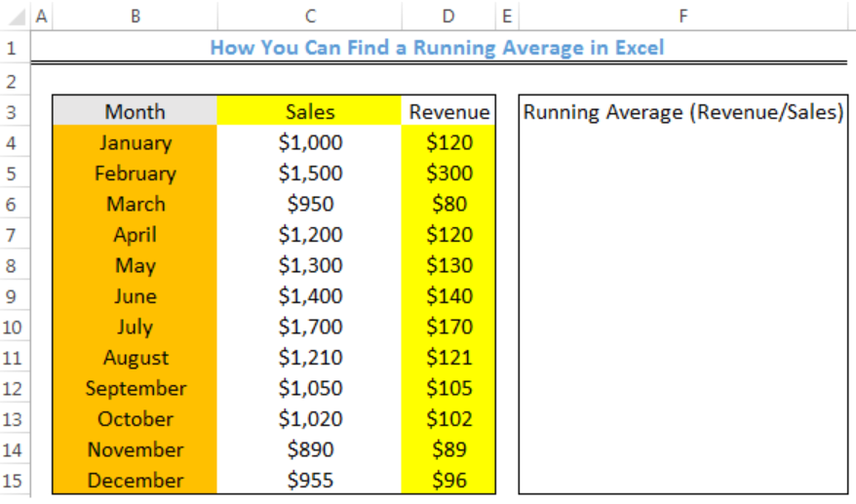Select January sales $1,000 cell

coord(309,142)
